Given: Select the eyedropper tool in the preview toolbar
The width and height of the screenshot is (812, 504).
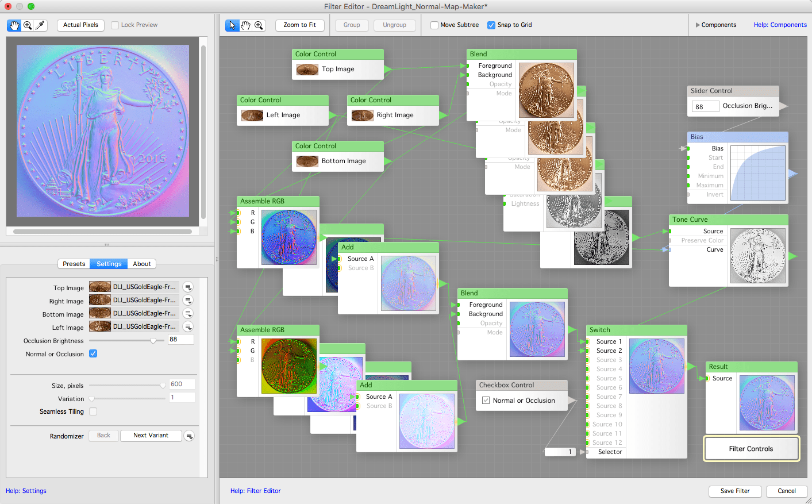Looking at the screenshot, I should coord(40,25).
